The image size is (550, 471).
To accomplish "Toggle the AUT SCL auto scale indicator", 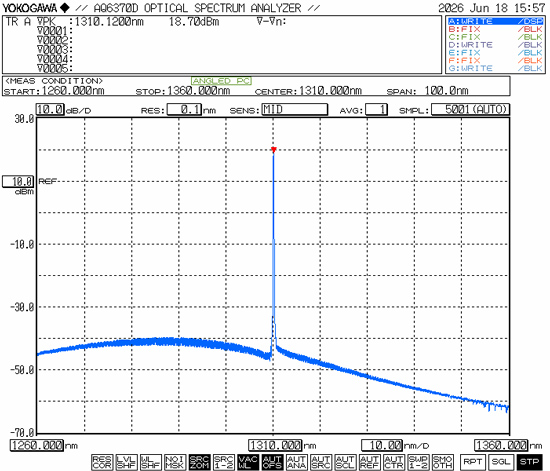I will (346, 462).
